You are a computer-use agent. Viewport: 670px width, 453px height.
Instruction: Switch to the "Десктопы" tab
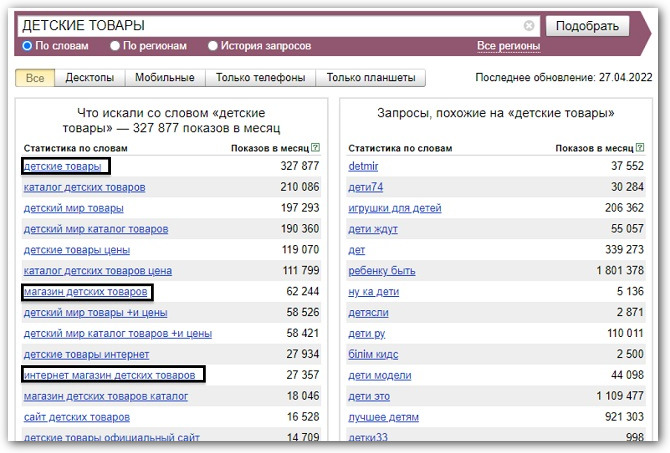(x=89, y=78)
